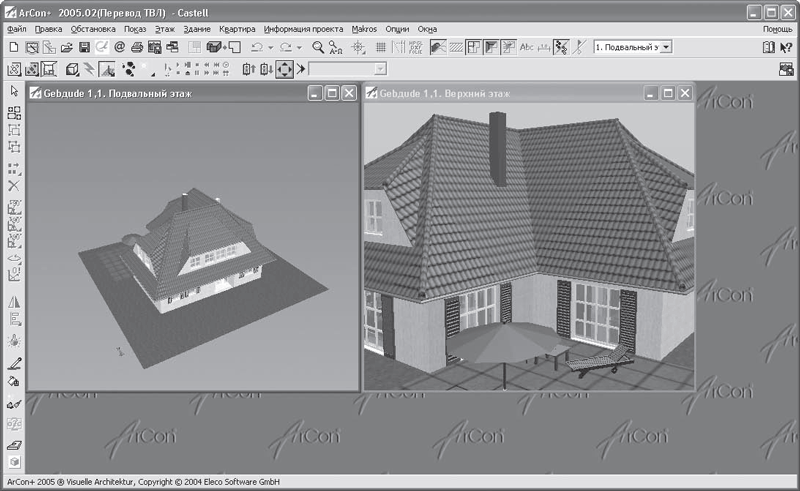
Task: Open the Этаж menu
Action: [164, 29]
